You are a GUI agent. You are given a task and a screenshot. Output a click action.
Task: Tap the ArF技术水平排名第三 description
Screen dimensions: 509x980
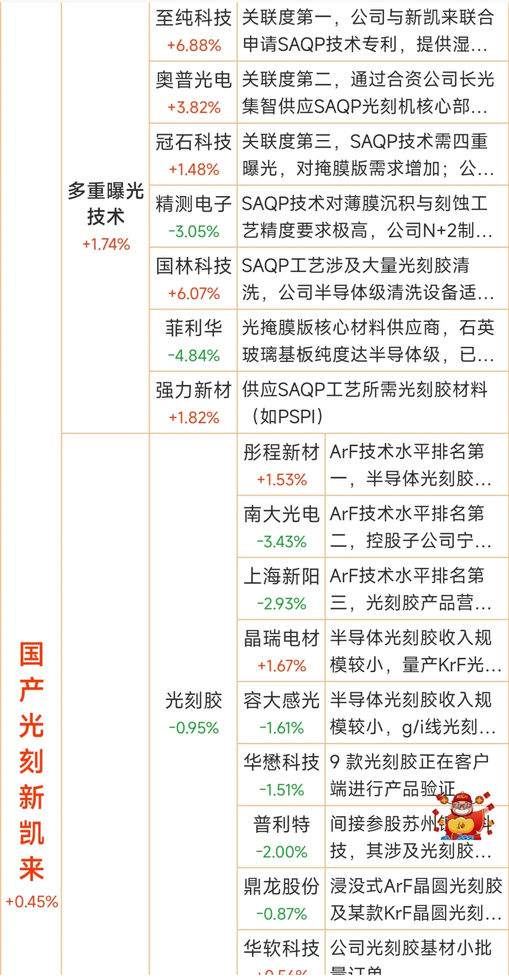(417, 589)
